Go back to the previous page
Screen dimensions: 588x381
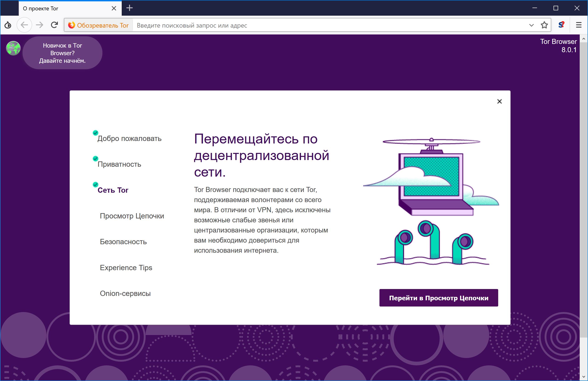pos(24,25)
